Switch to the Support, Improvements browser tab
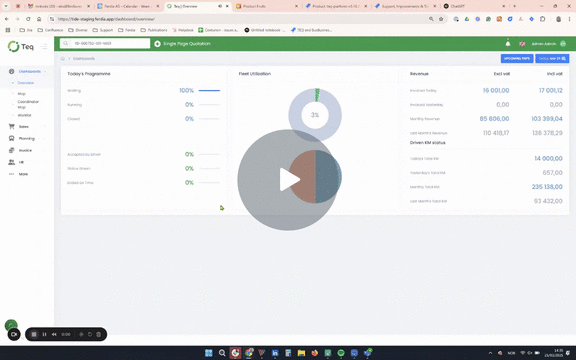The height and width of the screenshot is (360, 576). point(405,6)
